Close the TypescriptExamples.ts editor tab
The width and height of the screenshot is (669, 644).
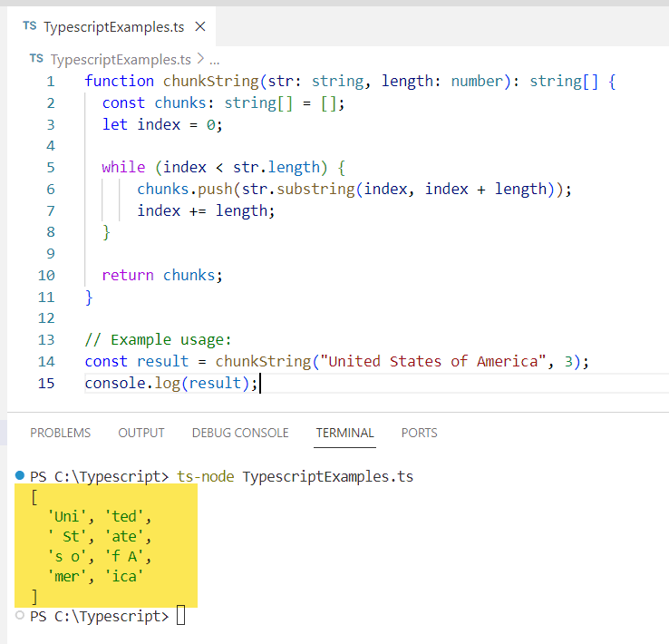click(x=200, y=27)
